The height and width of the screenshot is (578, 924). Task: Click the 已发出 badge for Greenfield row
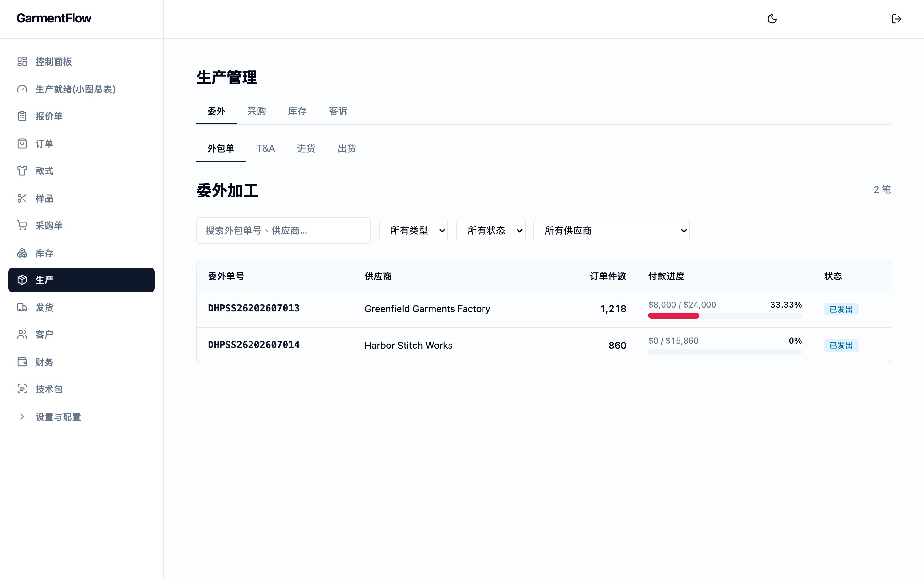841,309
